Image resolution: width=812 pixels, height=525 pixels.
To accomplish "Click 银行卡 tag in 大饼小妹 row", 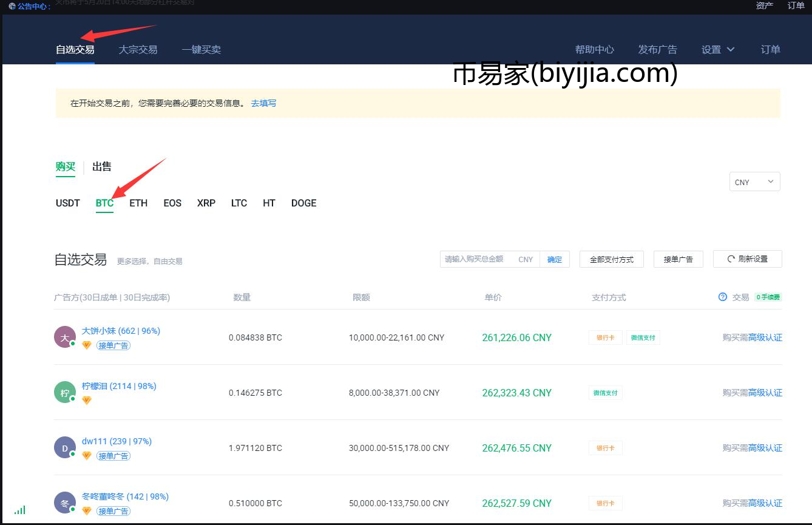I will pos(605,337).
